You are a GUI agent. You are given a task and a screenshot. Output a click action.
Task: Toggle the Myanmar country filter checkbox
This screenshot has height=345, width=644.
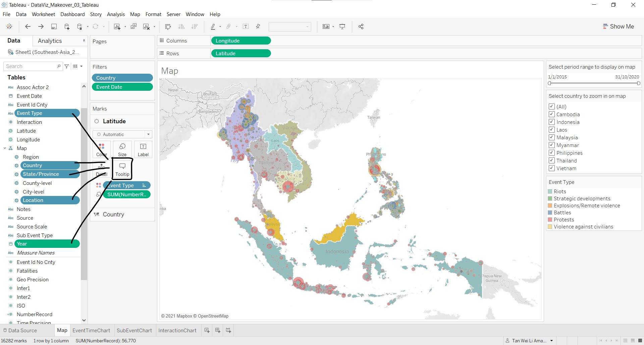(552, 145)
